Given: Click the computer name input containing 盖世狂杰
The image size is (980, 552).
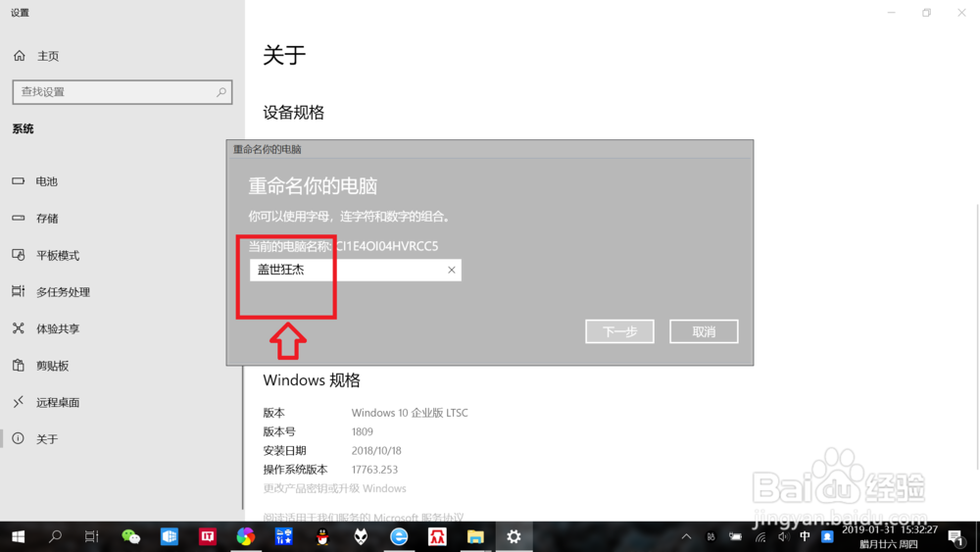Looking at the screenshot, I should (356, 270).
